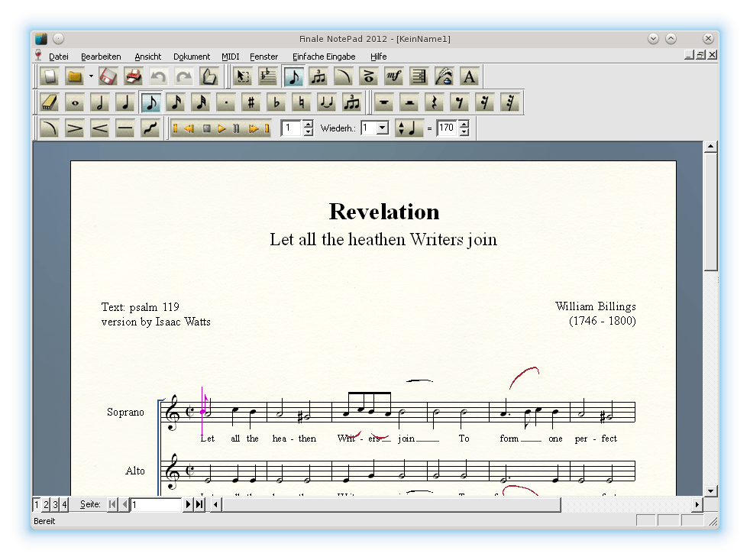Expand the dropdown arrow next to the folder icon
This screenshot has height=560, width=750.
[x=91, y=76]
